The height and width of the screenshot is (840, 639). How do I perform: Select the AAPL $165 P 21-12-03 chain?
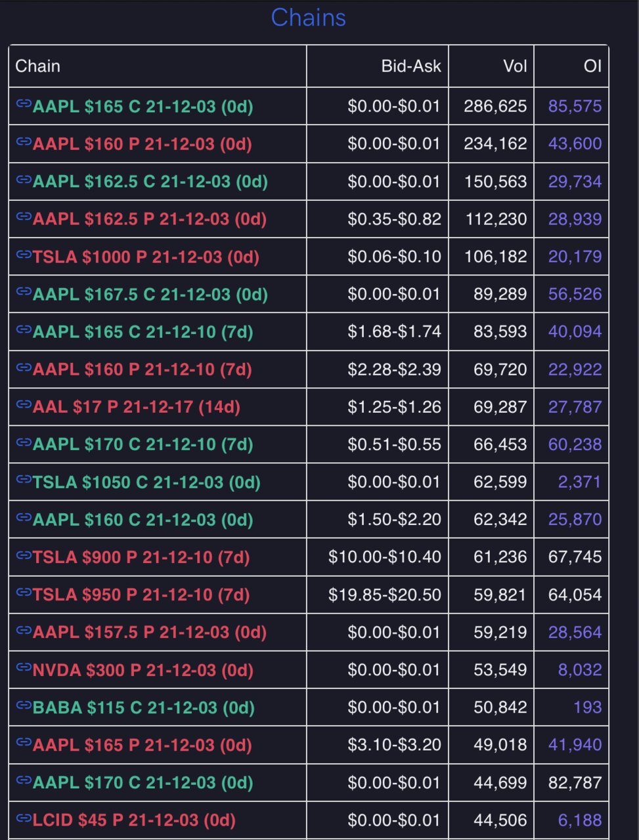coord(143,745)
